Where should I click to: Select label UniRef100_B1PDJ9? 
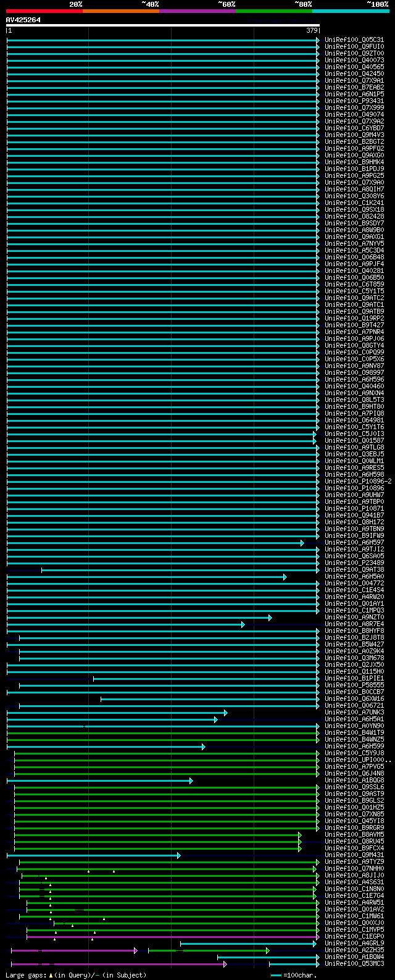(354, 169)
